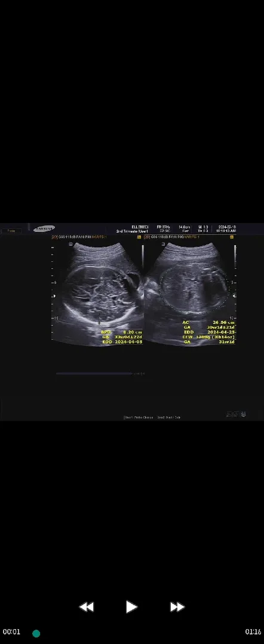Tap the fast-forward double-arrow button
Screen dimensions: 264x644
coord(177,606)
